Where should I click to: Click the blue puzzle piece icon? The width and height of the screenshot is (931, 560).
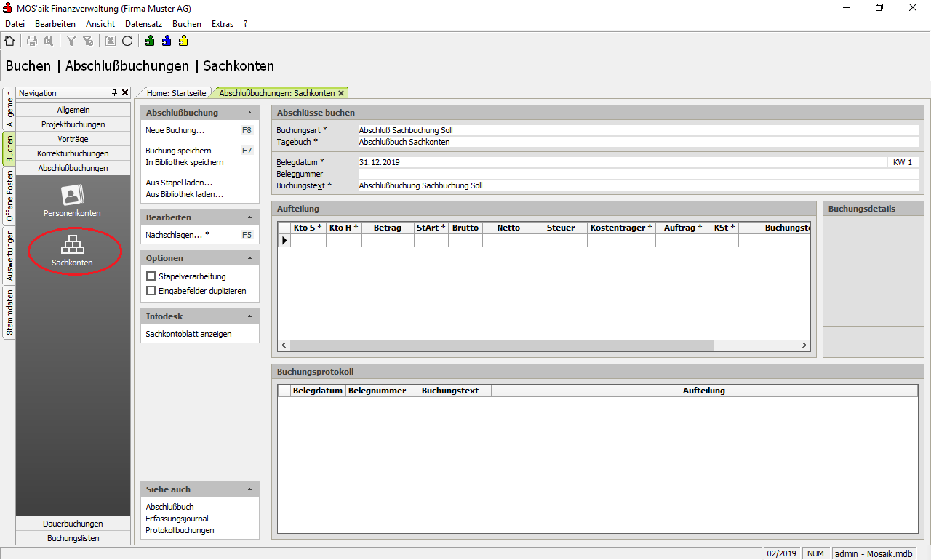pyautogui.click(x=167, y=41)
